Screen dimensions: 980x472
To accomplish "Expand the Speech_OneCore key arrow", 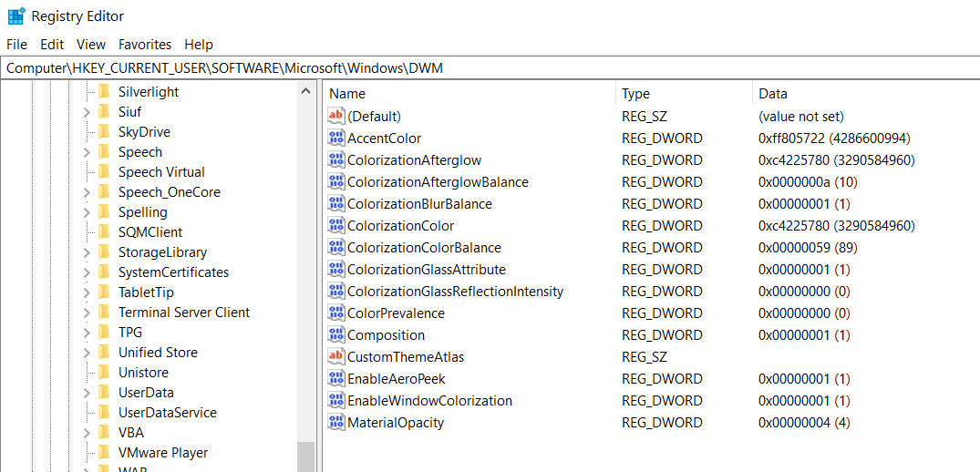I will [87, 192].
